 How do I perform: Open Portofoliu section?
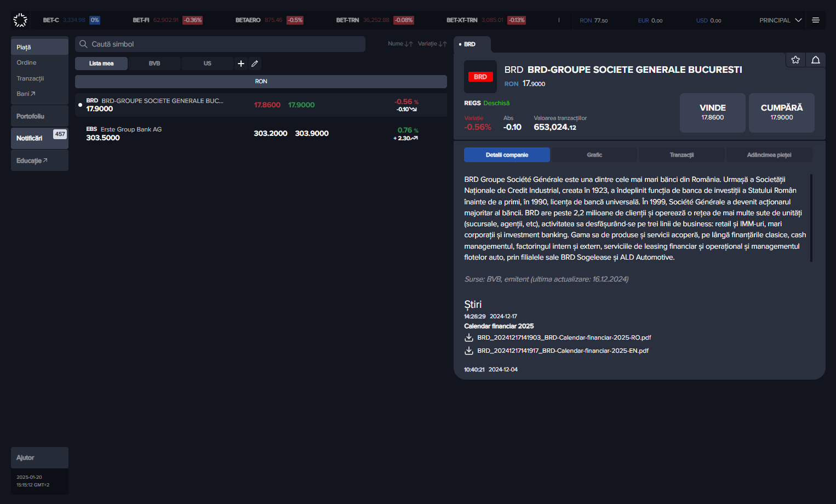point(39,116)
